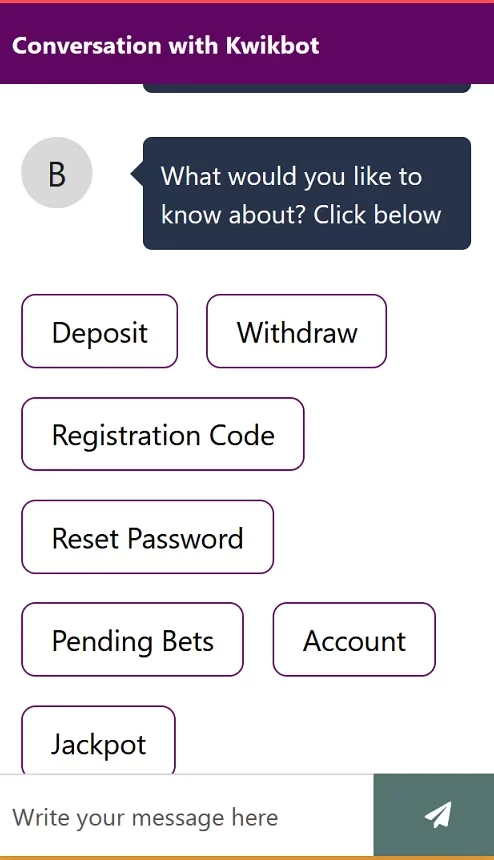Click the 'Click below' text in the bot message

pyautogui.click(x=377, y=214)
